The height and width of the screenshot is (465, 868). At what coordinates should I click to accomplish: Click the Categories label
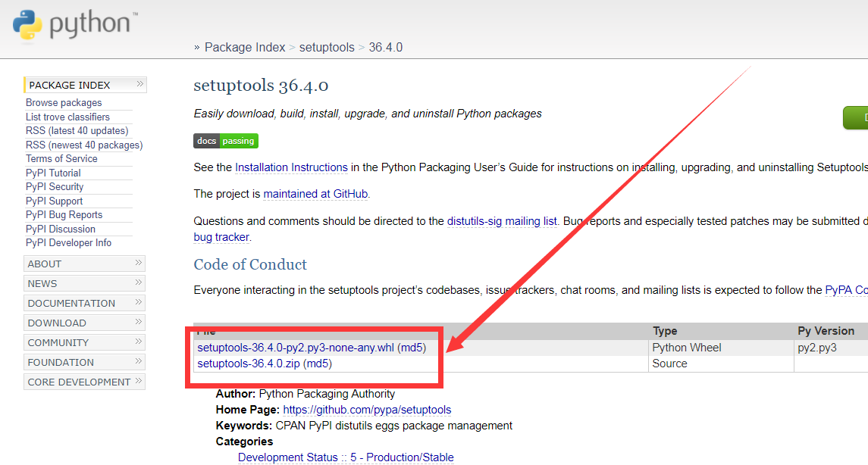[244, 442]
